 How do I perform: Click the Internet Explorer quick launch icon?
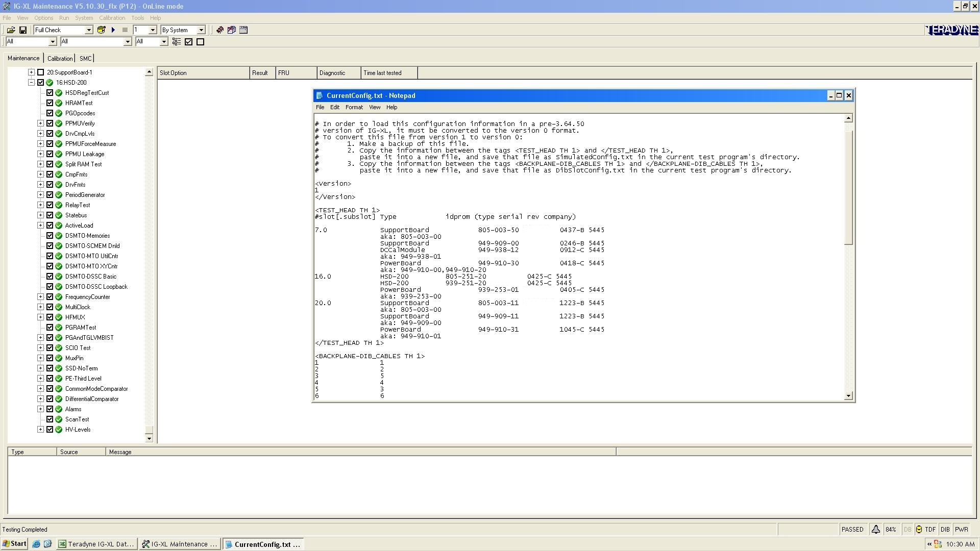point(36,544)
